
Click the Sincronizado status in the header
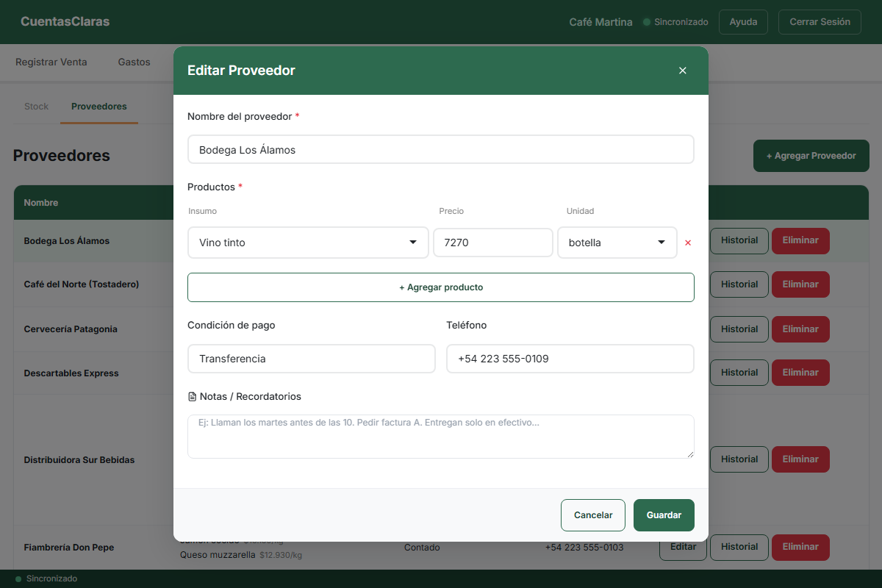coord(675,22)
